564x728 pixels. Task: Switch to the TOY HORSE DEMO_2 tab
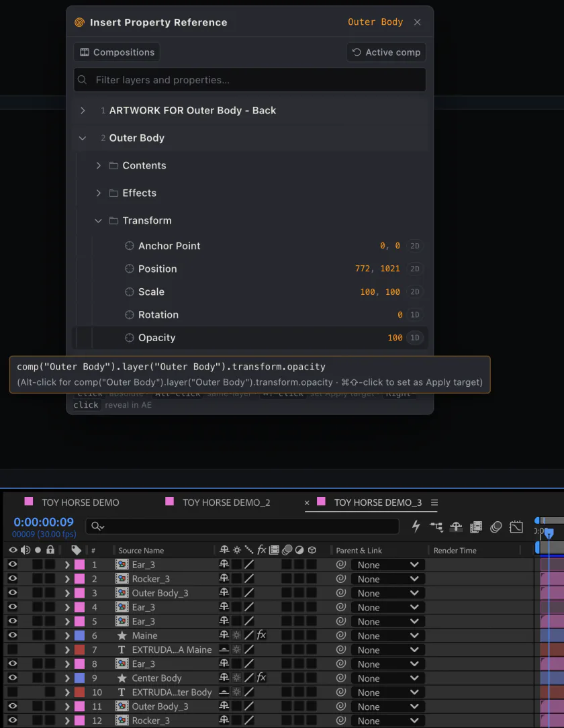[226, 502]
